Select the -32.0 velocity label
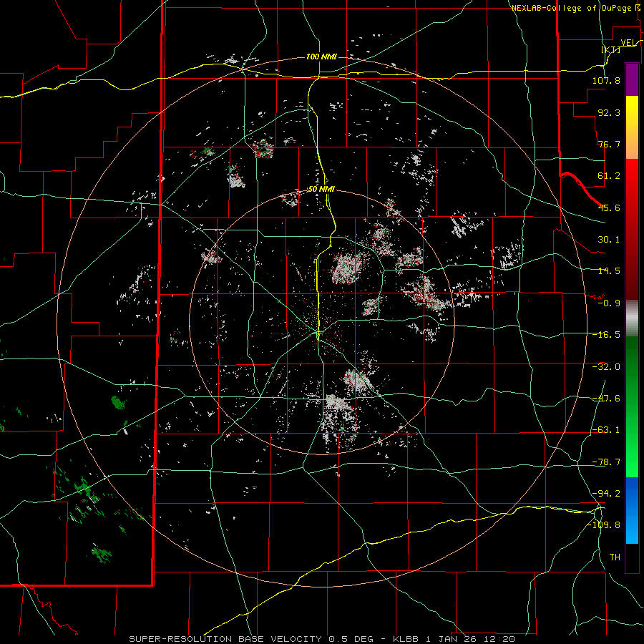The width and height of the screenshot is (644, 644). 606,367
